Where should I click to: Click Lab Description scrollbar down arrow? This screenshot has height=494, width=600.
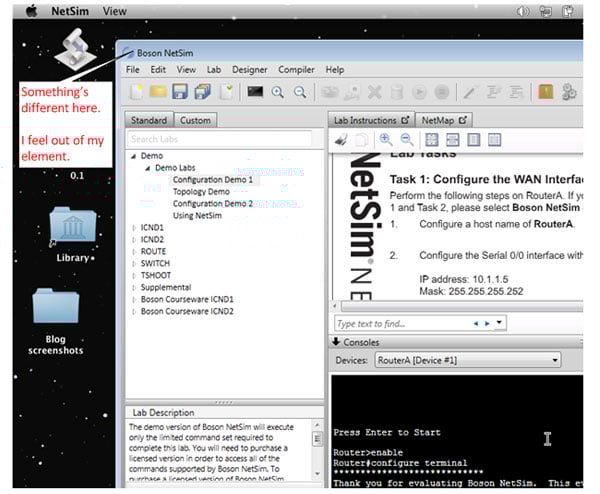[x=317, y=474]
